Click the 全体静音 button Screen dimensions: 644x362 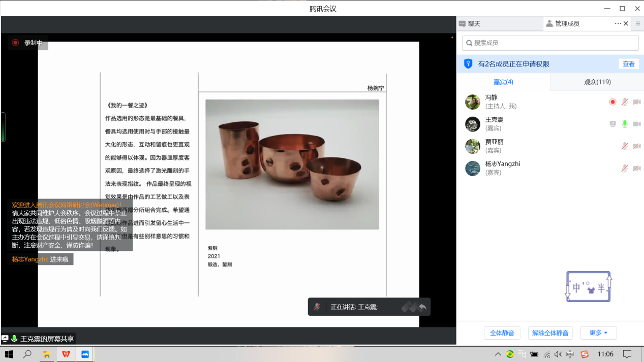(x=502, y=333)
